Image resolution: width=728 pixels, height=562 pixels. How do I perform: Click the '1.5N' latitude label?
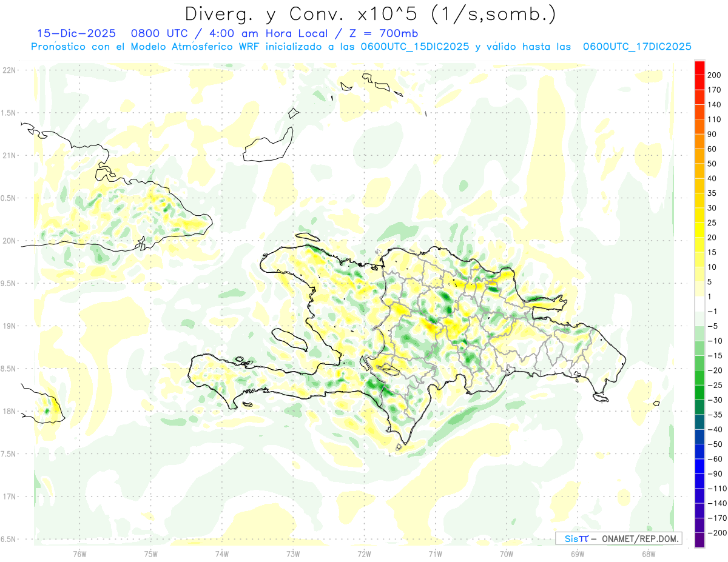click(8, 113)
